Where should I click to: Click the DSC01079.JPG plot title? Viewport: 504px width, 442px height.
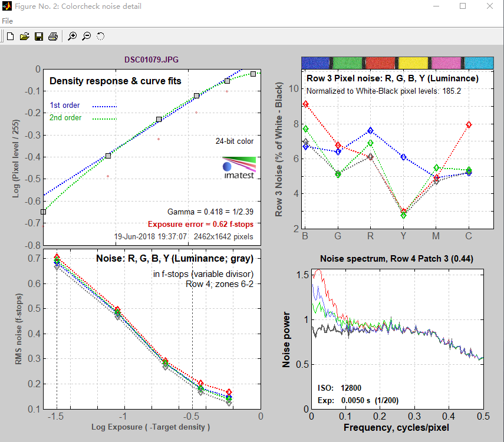pyautogui.click(x=151, y=60)
